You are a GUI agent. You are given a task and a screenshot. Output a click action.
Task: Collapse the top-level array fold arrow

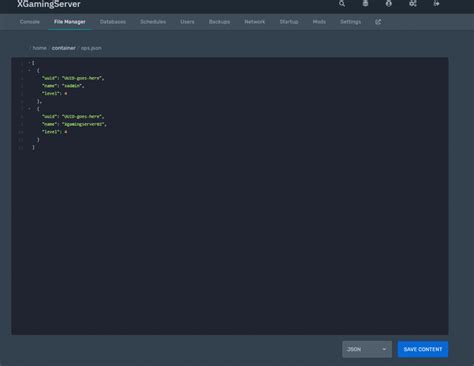click(x=29, y=63)
